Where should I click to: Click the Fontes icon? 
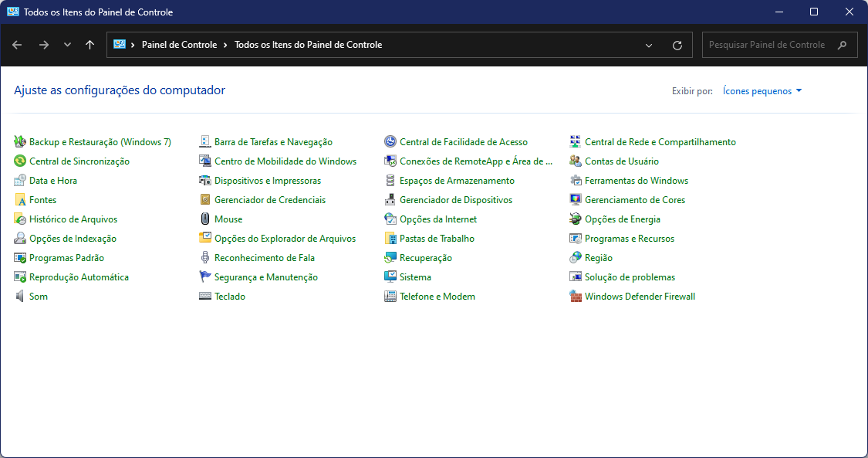(x=20, y=200)
